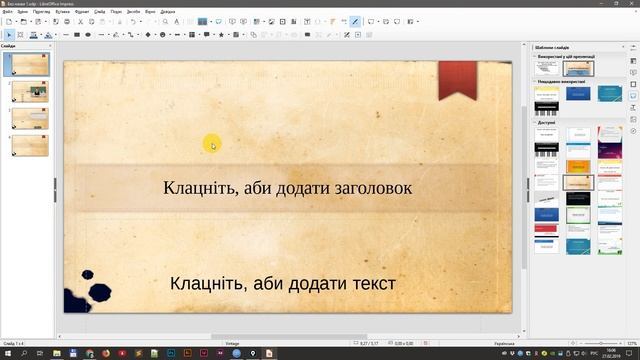The image size is (640, 360).
Task: Delete slide icon in toolbar
Action: [x=397, y=22]
